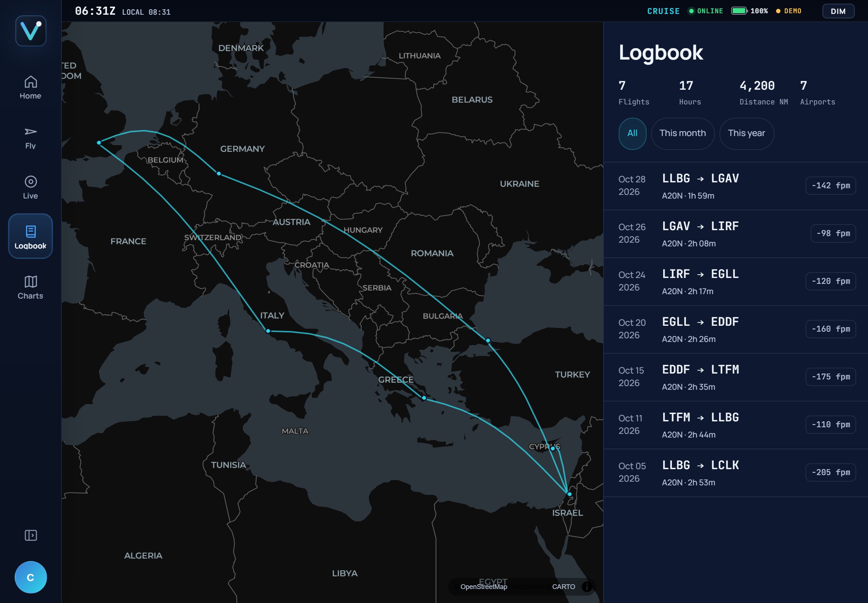
Task: Click the map attribution info icon
Action: (587, 586)
